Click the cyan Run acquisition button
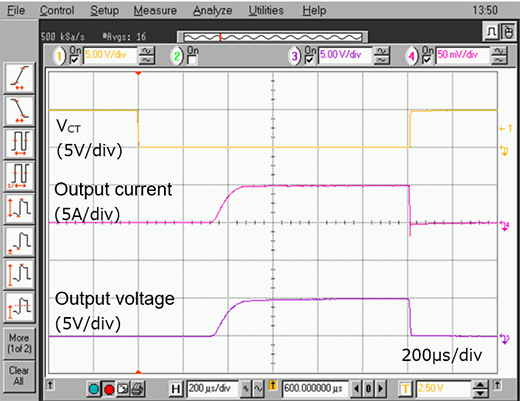Screen dimensions: 520x401 click(94, 389)
